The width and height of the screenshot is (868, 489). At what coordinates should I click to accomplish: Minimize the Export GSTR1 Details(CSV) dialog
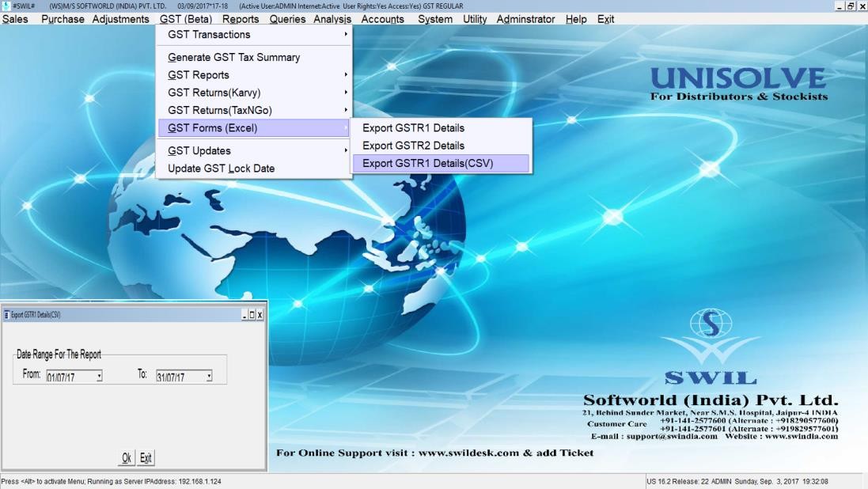point(244,315)
